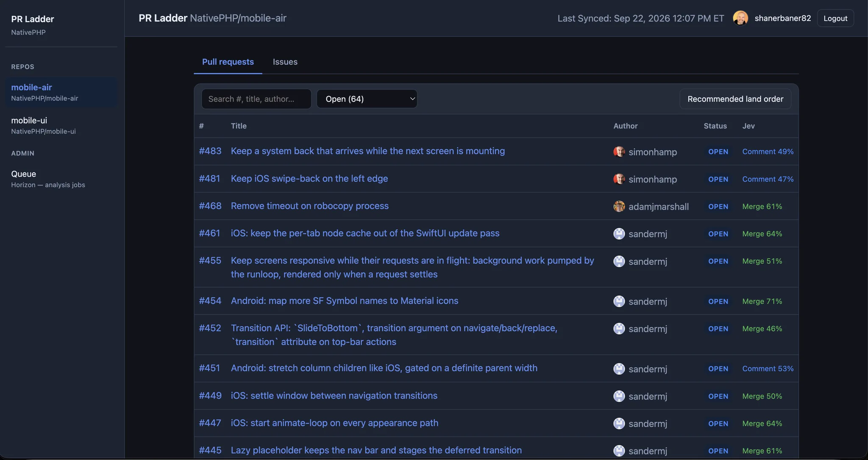
Task: Open "Android: stretch column children like iOS" PR
Action: coord(384,368)
